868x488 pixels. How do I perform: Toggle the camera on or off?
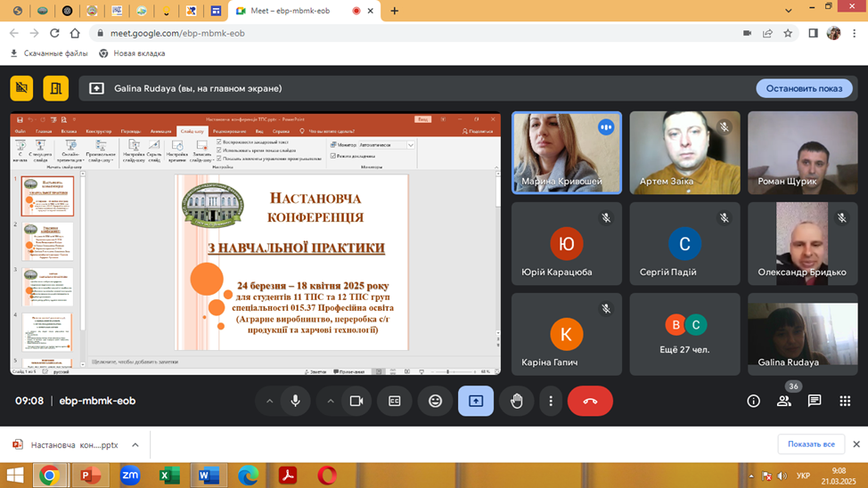coord(356,401)
